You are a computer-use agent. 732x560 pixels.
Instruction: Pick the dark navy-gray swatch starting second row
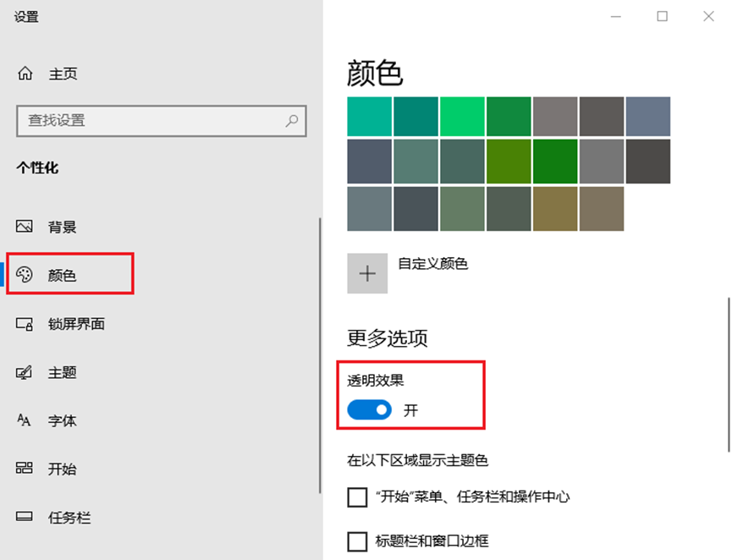point(369,162)
